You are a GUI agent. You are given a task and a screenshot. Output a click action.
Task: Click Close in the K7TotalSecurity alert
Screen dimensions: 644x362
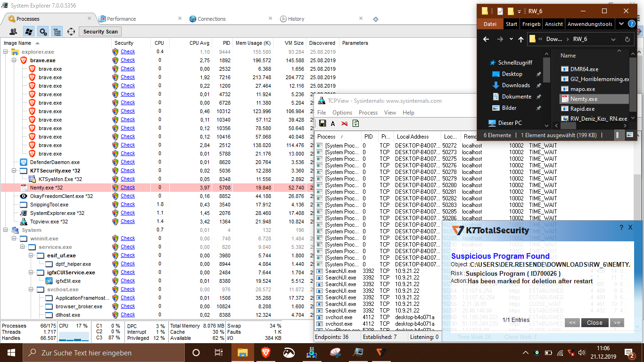[x=594, y=323]
